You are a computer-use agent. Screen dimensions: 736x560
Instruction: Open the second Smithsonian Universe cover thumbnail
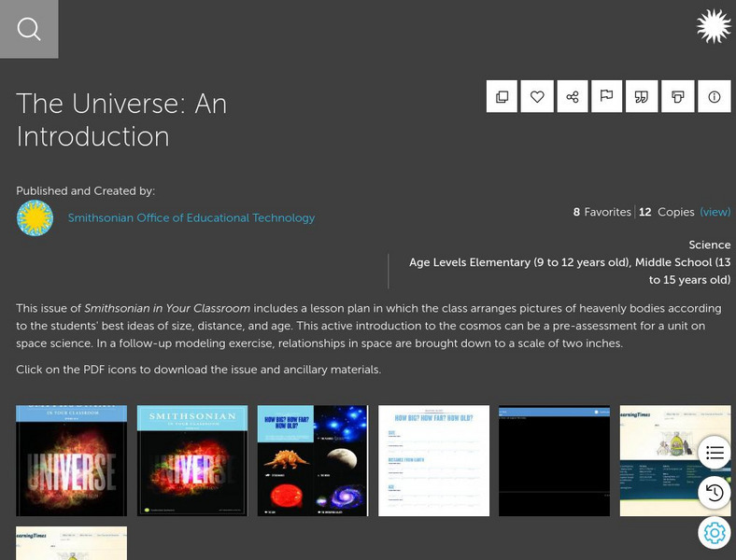(x=192, y=460)
